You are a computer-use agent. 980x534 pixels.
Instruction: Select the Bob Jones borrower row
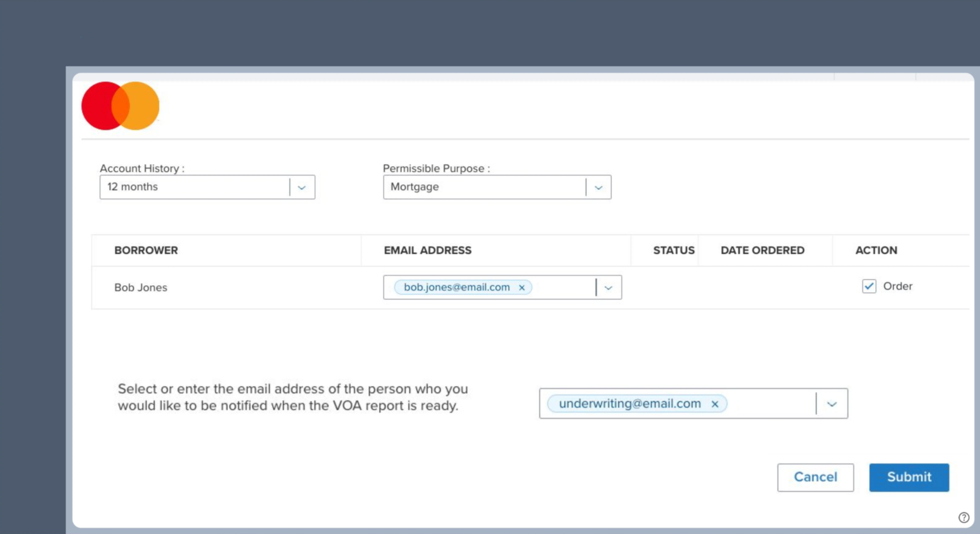click(141, 287)
